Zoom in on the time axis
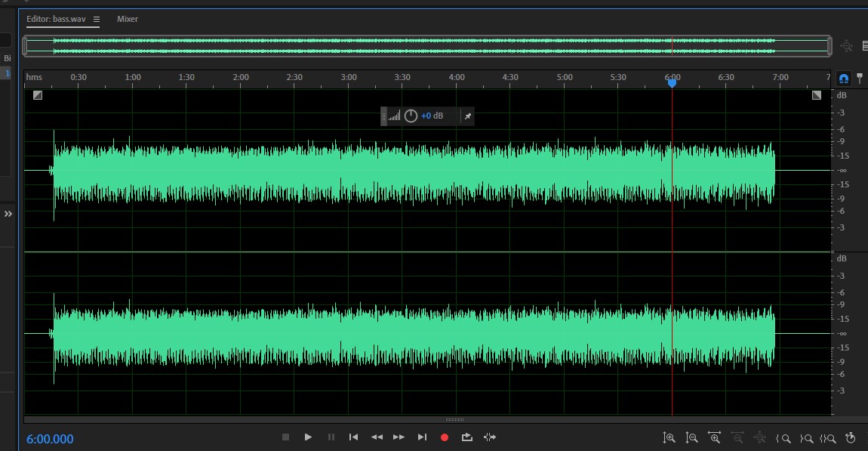 pos(714,437)
